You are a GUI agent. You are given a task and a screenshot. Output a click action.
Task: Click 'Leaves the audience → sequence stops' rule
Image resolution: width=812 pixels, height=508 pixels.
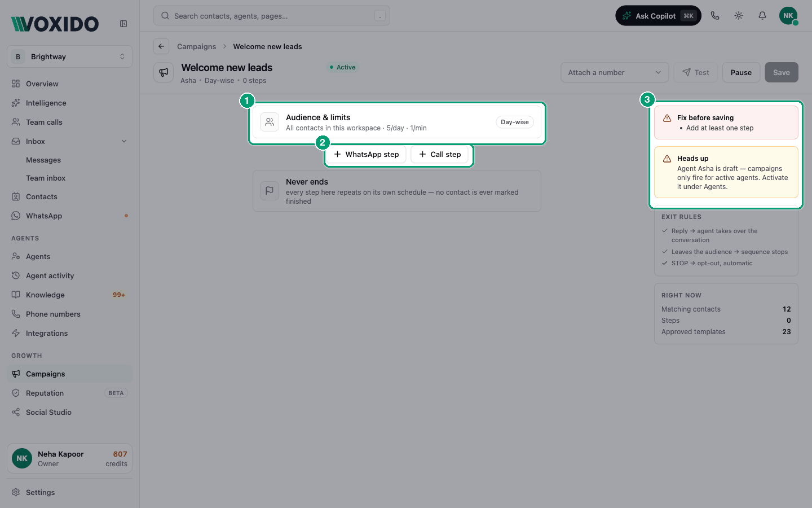point(730,252)
